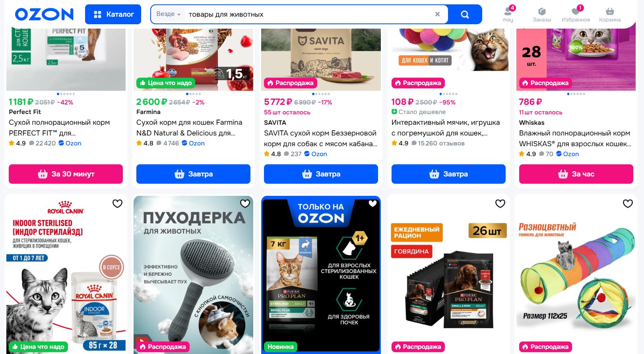The image size is (644, 354).
Task: Add Farmina food with Завтра button
Action: [x=193, y=174]
